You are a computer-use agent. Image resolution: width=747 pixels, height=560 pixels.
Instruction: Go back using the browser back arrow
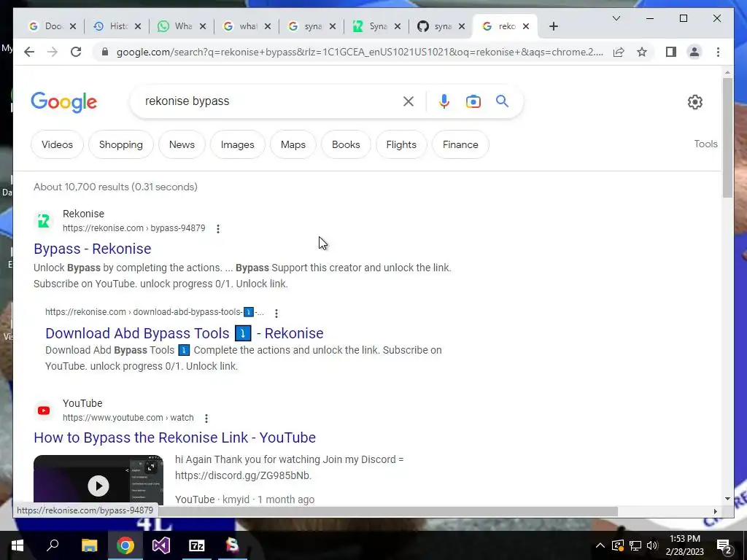click(29, 52)
